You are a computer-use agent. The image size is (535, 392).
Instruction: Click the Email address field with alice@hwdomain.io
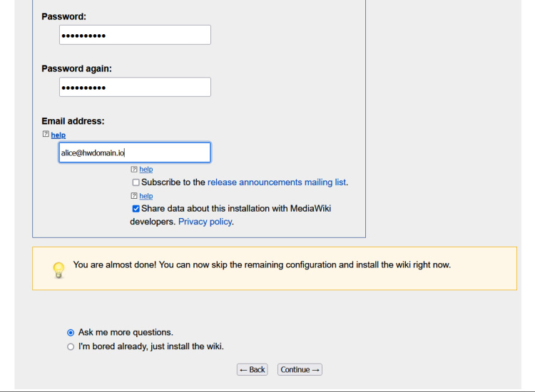135,153
